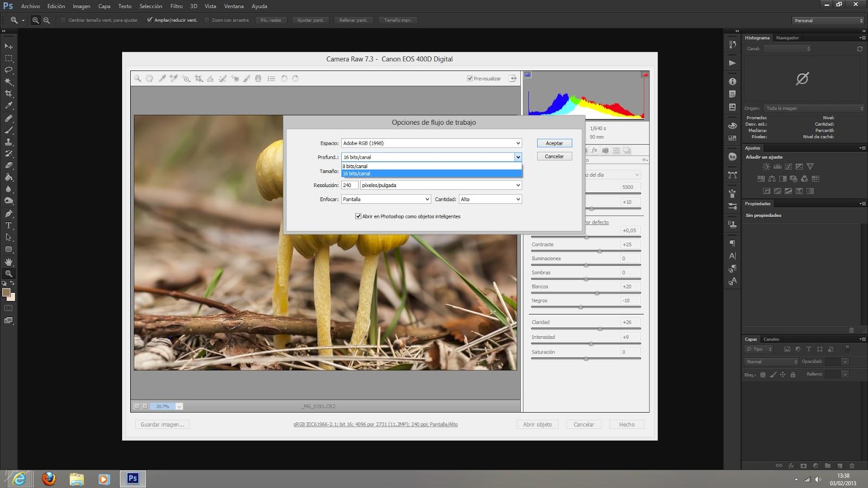Toggle Zoom con arrastre checkbox

(207, 20)
